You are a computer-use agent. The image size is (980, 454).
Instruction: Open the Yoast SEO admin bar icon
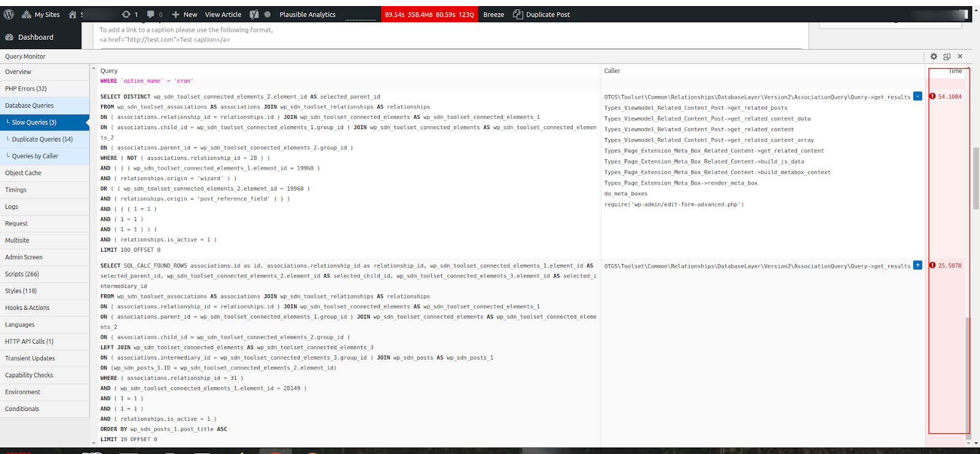pyautogui.click(x=254, y=14)
